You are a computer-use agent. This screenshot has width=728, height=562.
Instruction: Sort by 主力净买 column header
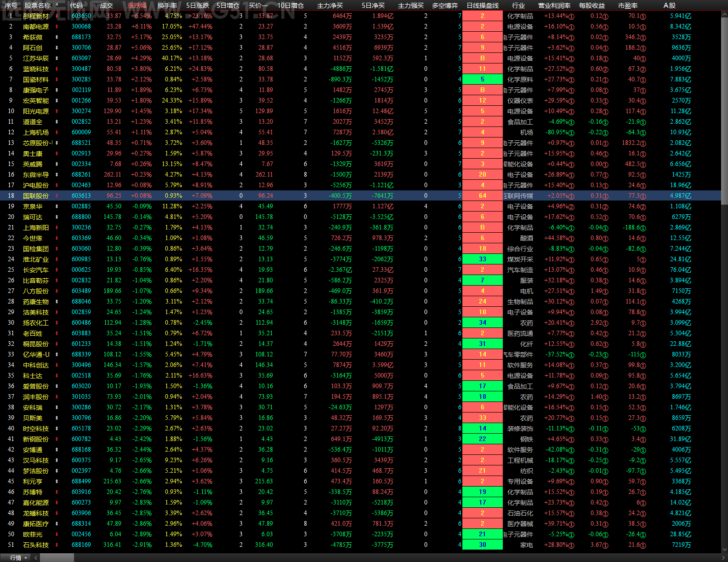pyautogui.click(x=330, y=6)
